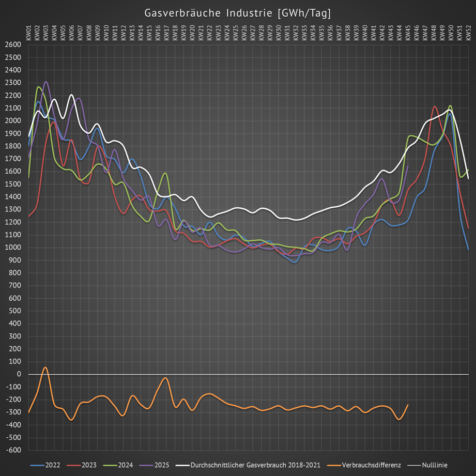Select the Nulllinie legend entry
Viewport: 476px width, 476px height.
(x=434, y=465)
